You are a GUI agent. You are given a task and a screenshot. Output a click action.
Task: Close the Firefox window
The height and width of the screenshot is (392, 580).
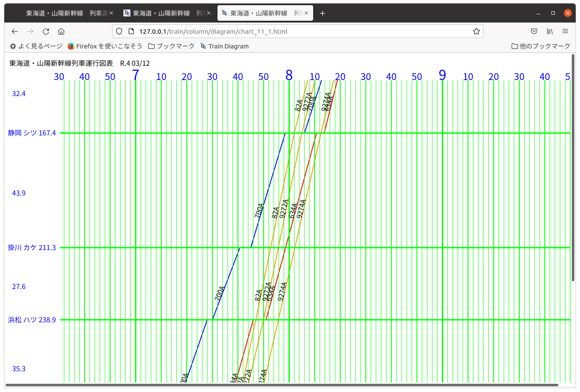point(568,13)
